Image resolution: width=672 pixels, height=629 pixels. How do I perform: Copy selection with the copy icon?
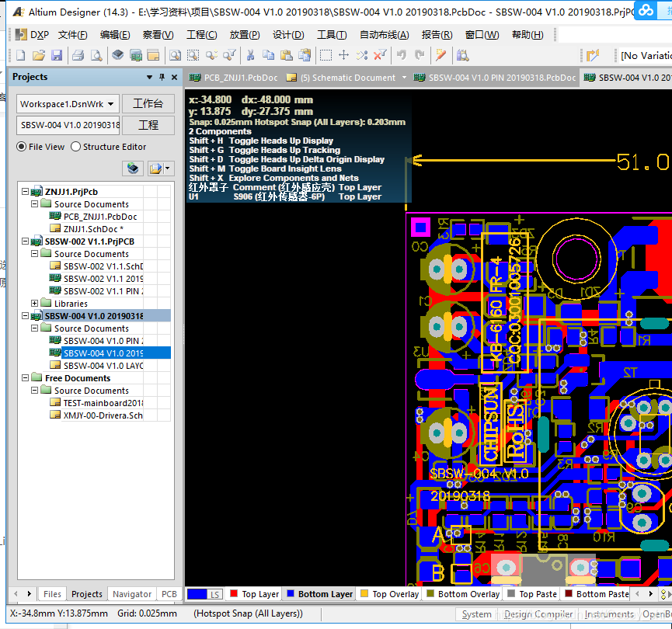(268, 55)
